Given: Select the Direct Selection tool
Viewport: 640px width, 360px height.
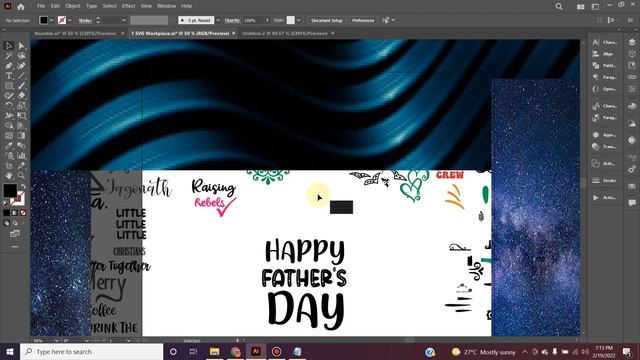Looking at the screenshot, I should (x=21, y=46).
